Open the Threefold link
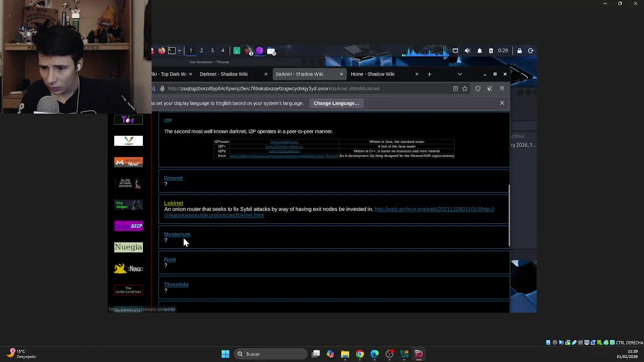This screenshot has width=644, height=362. (x=176, y=285)
